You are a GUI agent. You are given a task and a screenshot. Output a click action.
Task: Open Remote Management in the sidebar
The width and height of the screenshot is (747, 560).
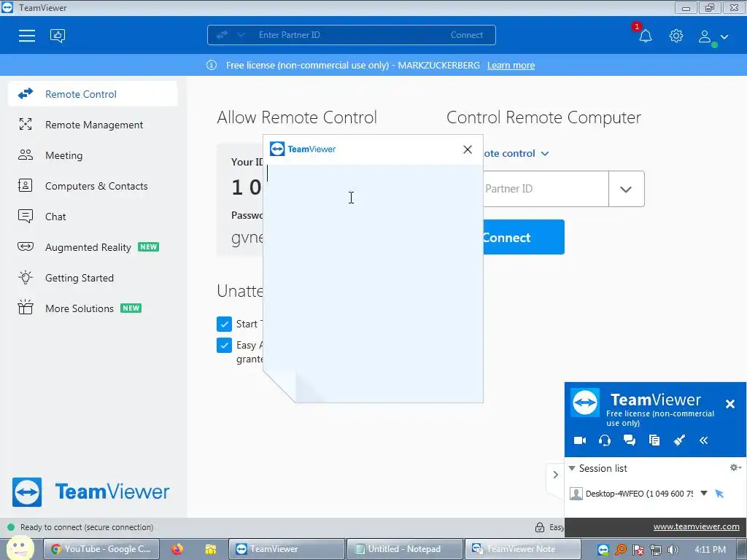tap(93, 125)
